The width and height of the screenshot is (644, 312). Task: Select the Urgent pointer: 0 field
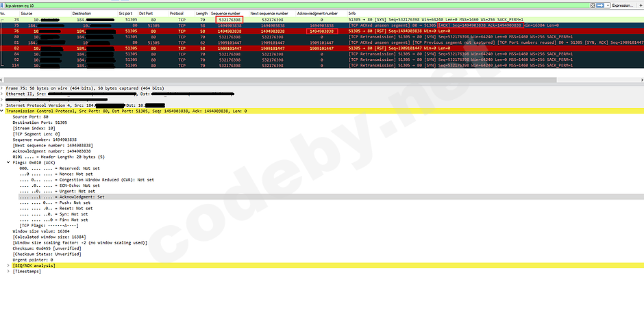33,260
